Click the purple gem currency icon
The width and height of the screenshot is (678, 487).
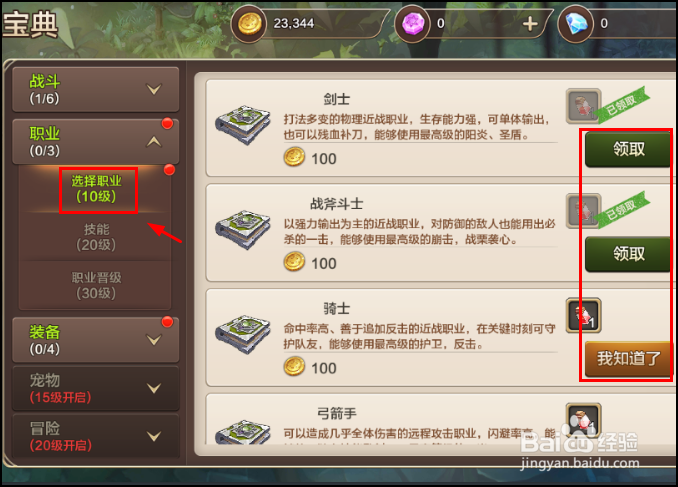[x=413, y=23]
